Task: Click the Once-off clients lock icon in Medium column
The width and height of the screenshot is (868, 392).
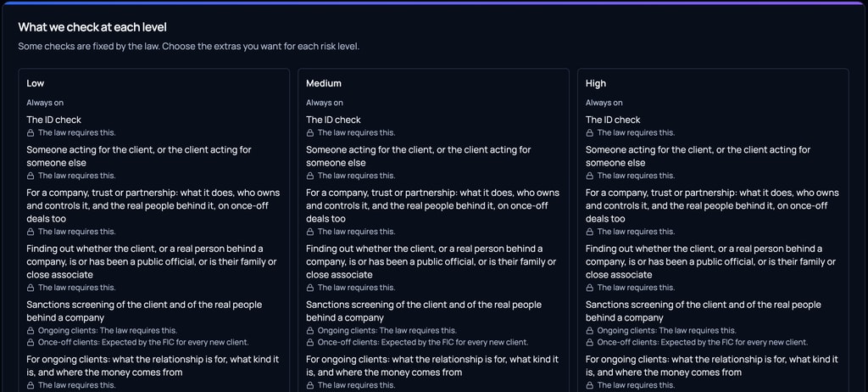Action: [x=310, y=343]
